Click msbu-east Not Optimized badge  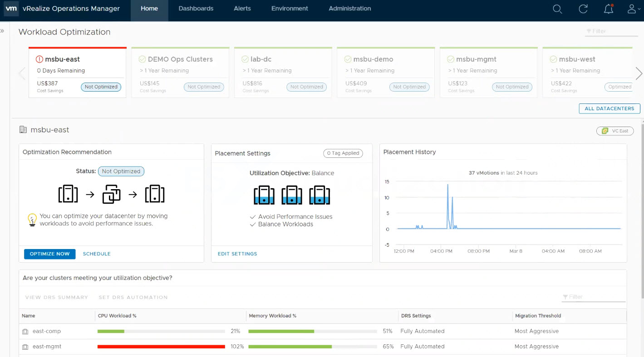(x=101, y=87)
